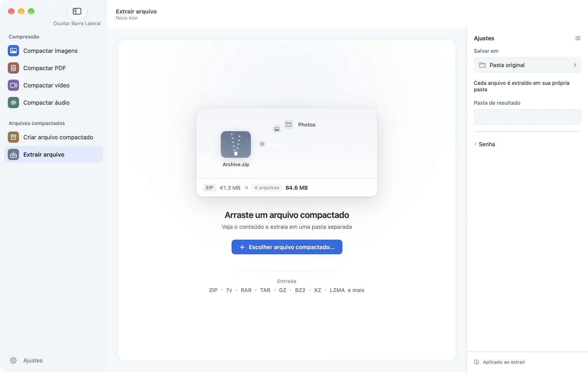Viewport: 588px width, 372px height.
Task: Select the Extrair arquivo tray icon
Action: pos(14,154)
